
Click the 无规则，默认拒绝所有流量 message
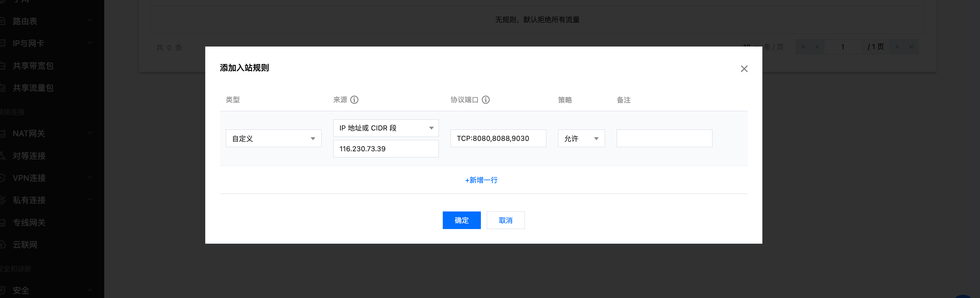pos(537,20)
